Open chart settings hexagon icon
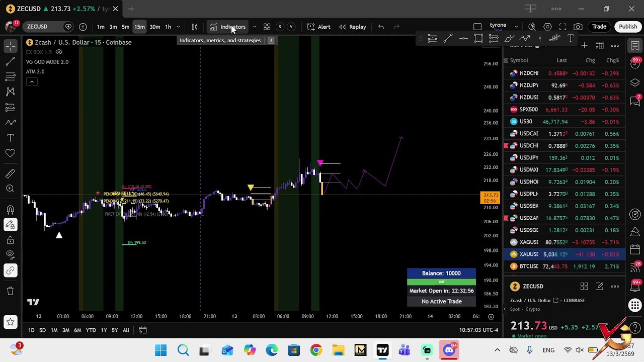The image size is (644, 362). 548,27
